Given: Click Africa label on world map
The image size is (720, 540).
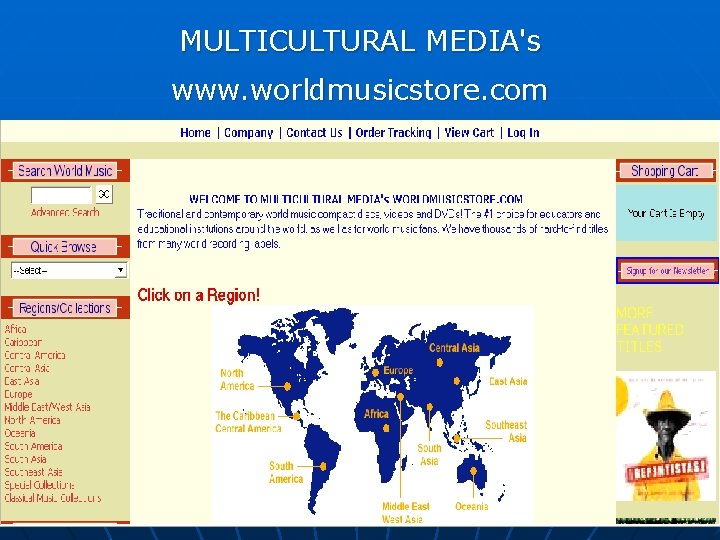Looking at the screenshot, I should click(376, 414).
